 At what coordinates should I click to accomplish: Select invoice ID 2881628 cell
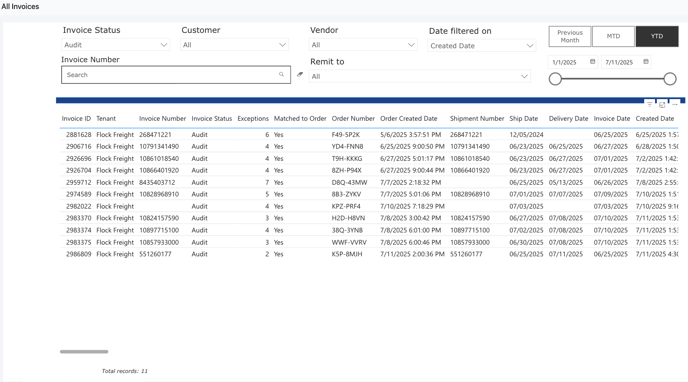[x=79, y=135]
